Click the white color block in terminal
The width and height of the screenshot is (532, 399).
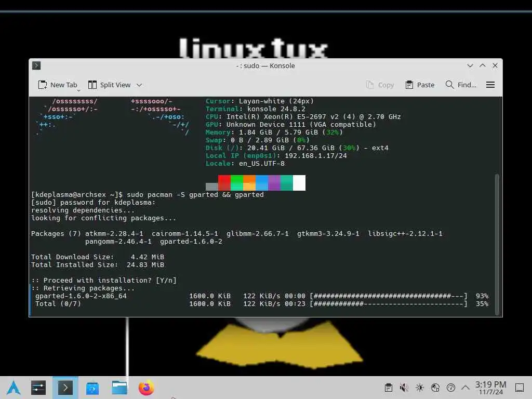[x=299, y=183]
